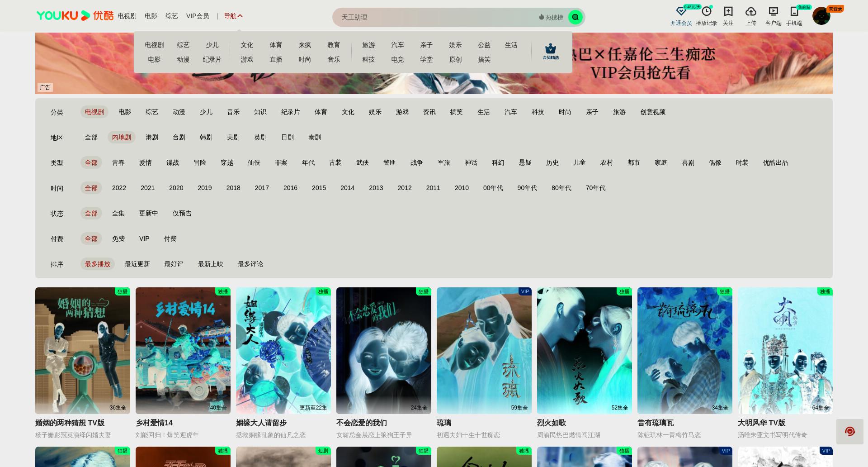Select the 悬疑 genre filter

pos(525,162)
